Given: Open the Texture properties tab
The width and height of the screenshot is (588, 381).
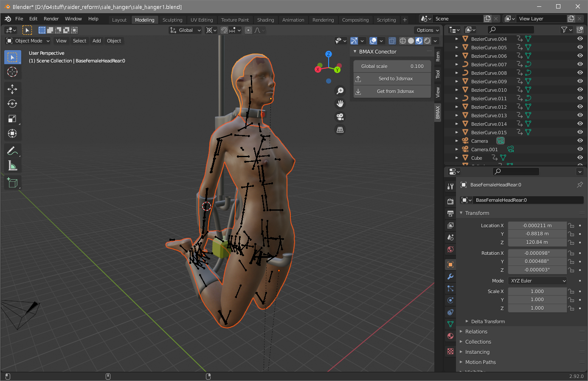Looking at the screenshot, I should 450,351.
